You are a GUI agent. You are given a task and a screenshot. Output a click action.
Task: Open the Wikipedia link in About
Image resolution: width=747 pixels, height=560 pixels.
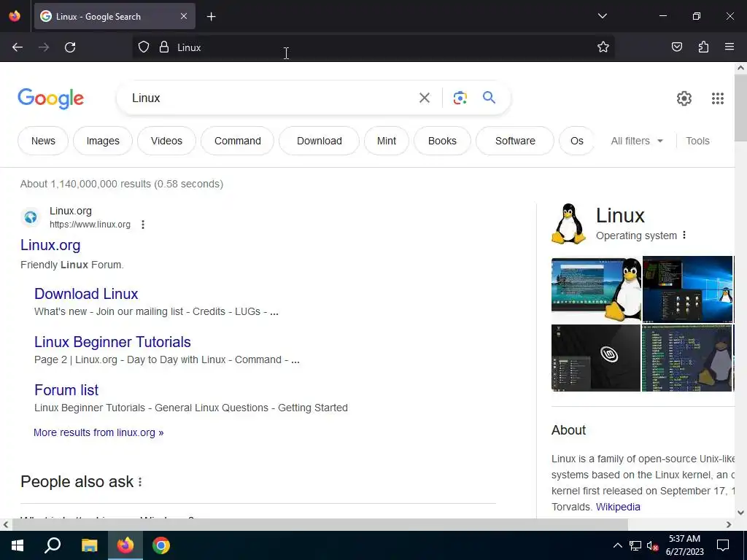(x=618, y=507)
